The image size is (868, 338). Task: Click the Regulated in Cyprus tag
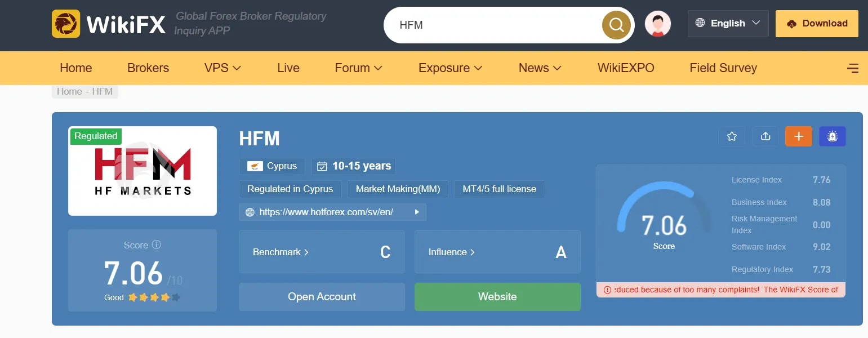click(x=290, y=189)
